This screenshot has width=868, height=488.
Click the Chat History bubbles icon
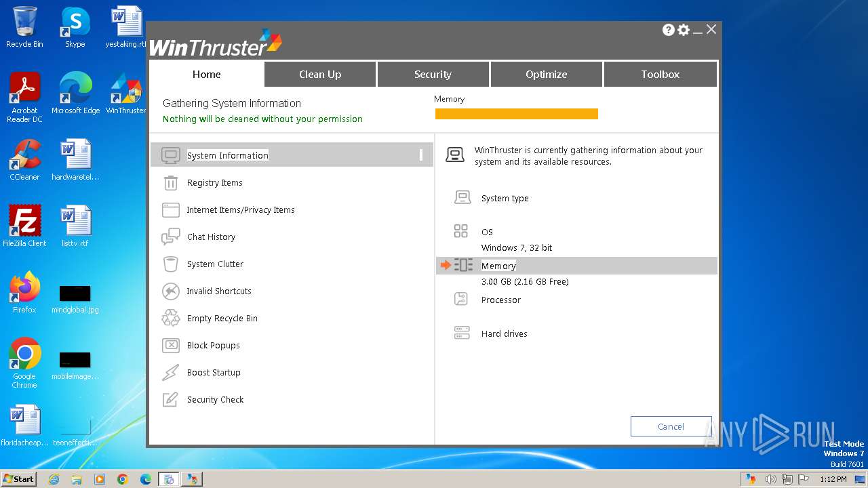pos(170,237)
